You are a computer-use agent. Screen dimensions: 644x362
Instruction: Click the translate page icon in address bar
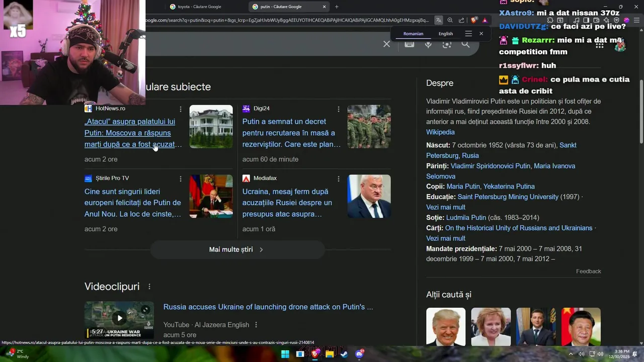click(x=439, y=20)
